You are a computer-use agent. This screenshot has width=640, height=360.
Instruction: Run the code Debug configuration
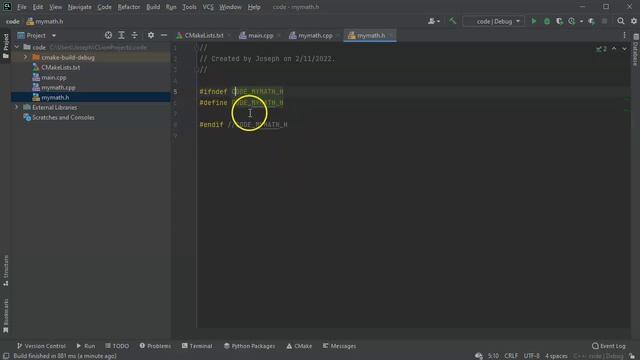click(x=533, y=21)
